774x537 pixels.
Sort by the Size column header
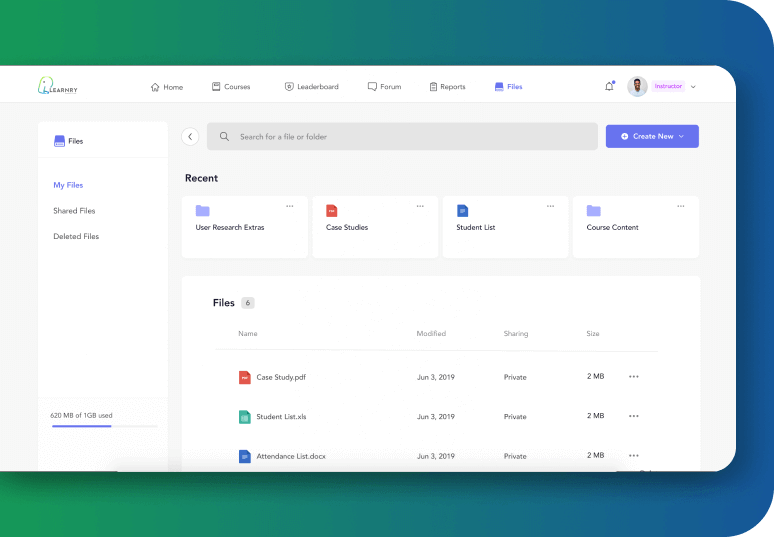pyautogui.click(x=593, y=334)
